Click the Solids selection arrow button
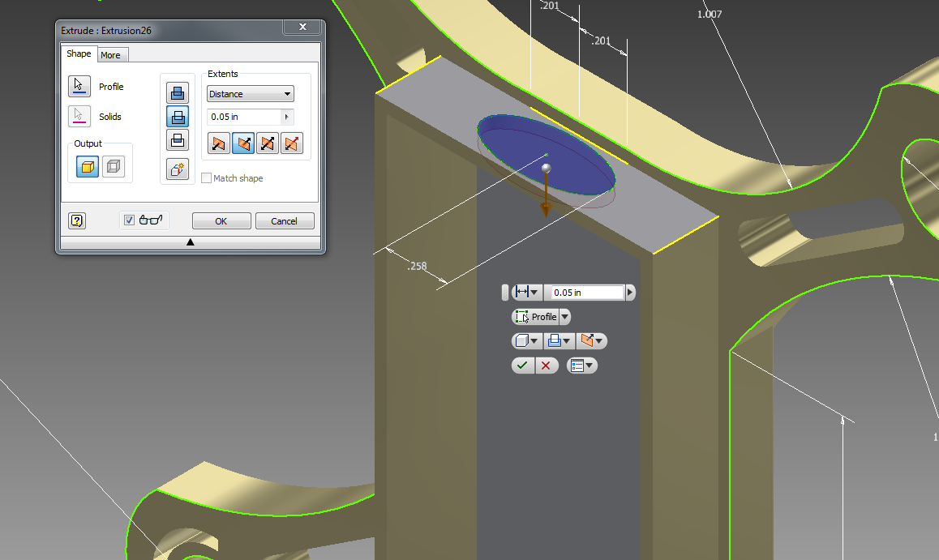 click(x=79, y=116)
